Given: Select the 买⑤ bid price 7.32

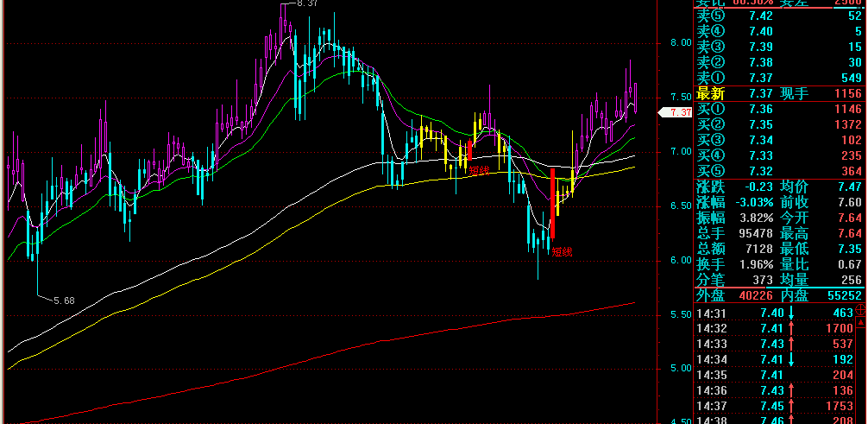Looking at the screenshot, I should click(761, 171).
